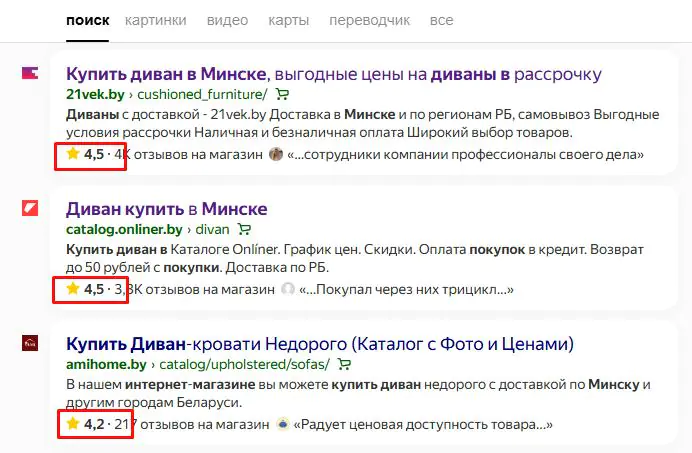
Task: Follow the catalog.onliner.by domain link
Action: point(124,230)
